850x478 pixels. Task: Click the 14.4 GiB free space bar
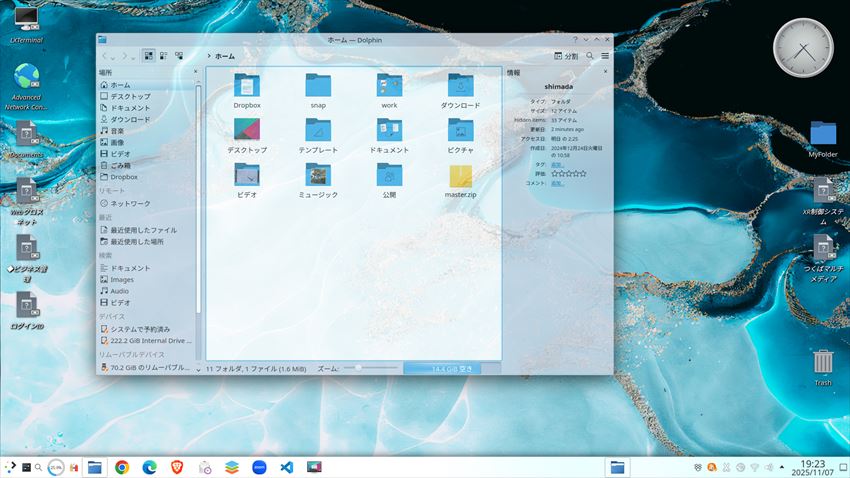[x=452, y=369]
